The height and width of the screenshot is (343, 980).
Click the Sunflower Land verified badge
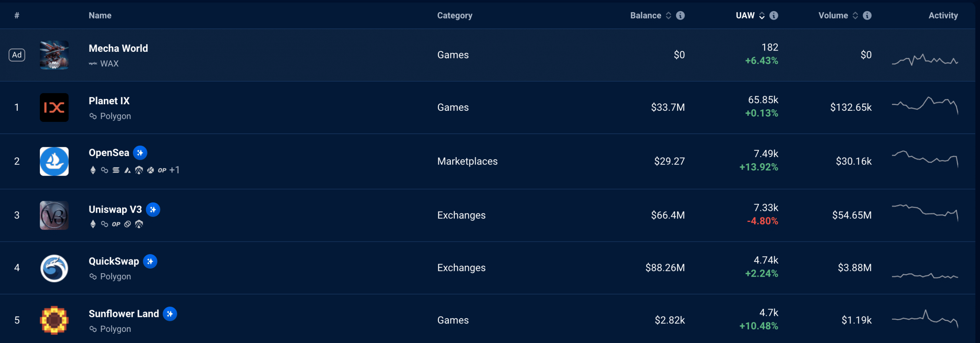pos(170,314)
